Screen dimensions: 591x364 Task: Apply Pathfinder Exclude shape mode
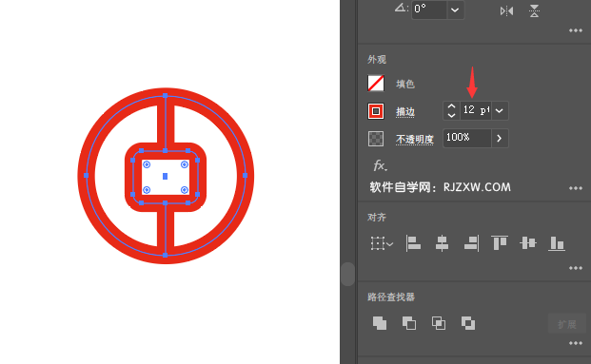468,323
